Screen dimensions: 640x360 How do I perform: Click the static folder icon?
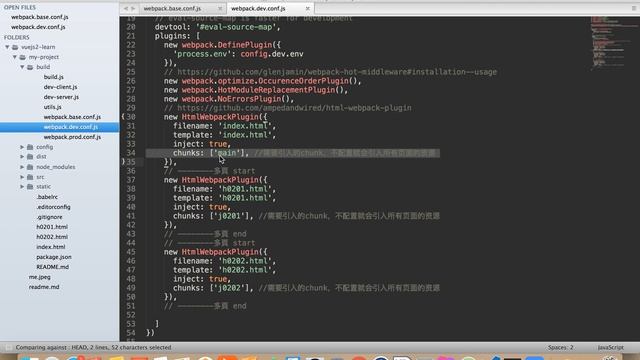[30, 187]
